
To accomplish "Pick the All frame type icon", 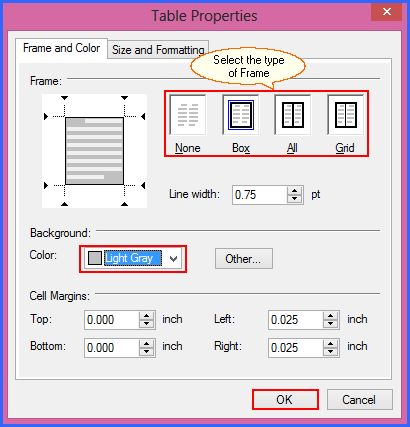I will (x=293, y=115).
